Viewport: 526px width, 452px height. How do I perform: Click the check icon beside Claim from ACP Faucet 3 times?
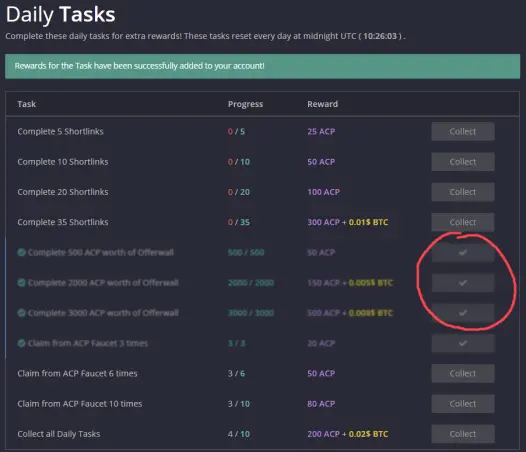coord(21,343)
